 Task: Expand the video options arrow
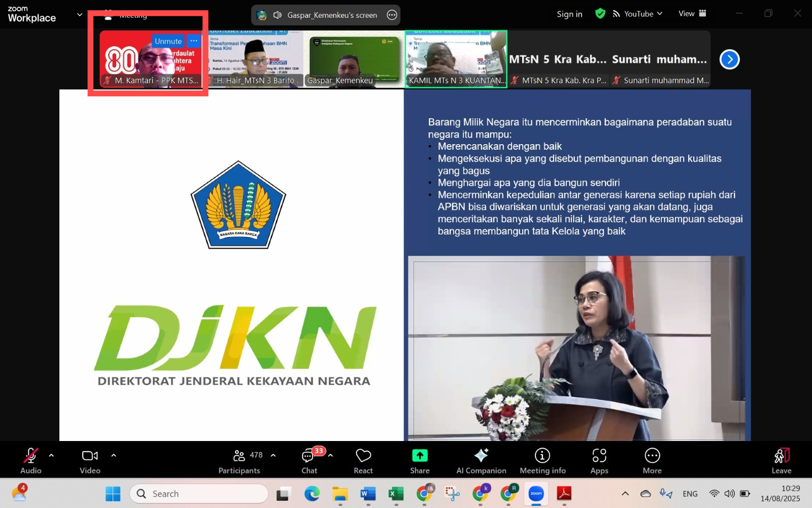(114, 456)
